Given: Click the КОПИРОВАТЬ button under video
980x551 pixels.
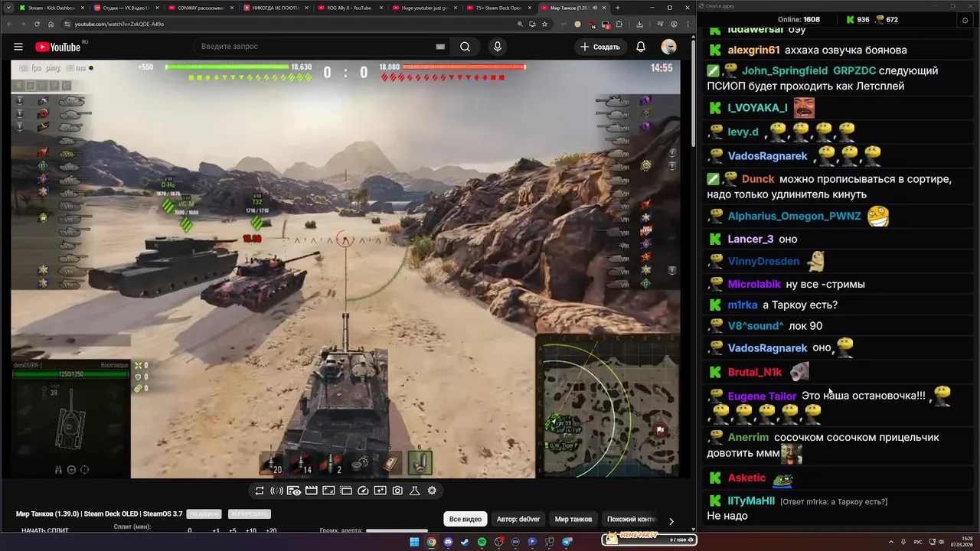Looking at the screenshot, I should click(x=249, y=514).
